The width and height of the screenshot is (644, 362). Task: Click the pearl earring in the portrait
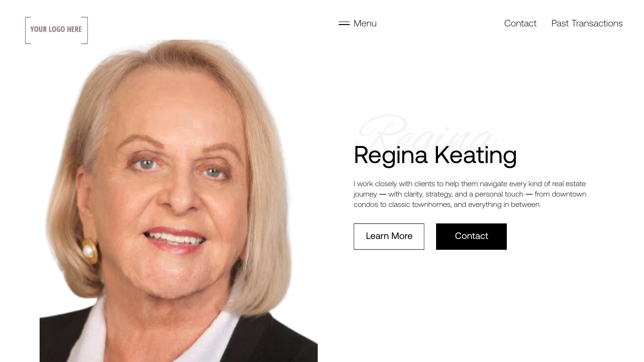89,250
